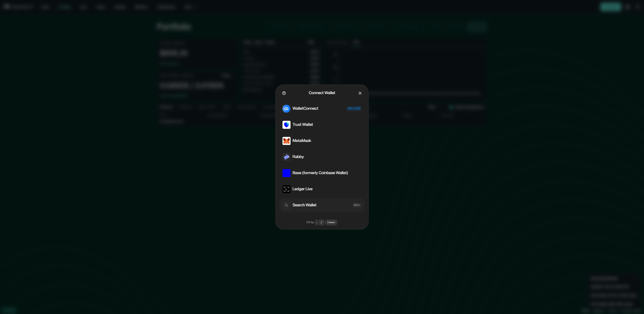Open the reown link in footer
The height and width of the screenshot is (314, 644).
[x=331, y=222]
